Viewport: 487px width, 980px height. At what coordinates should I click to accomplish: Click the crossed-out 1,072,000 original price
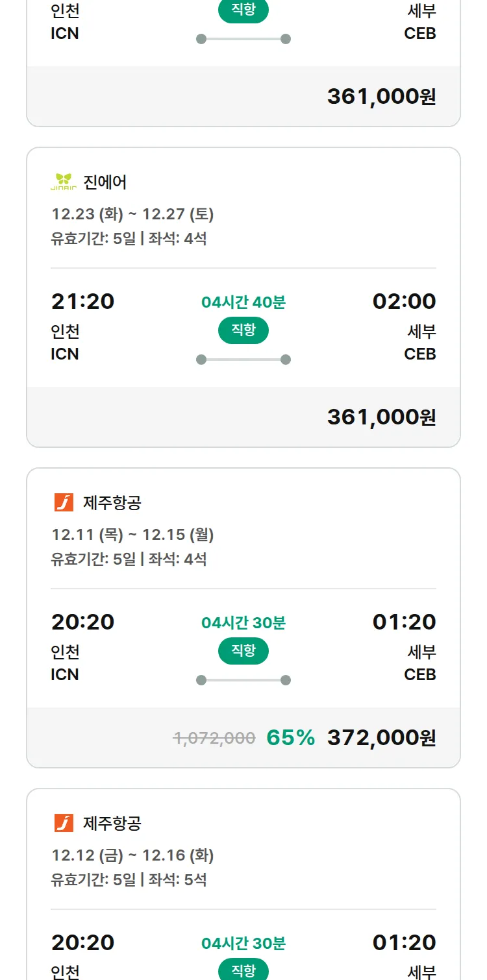click(x=214, y=738)
